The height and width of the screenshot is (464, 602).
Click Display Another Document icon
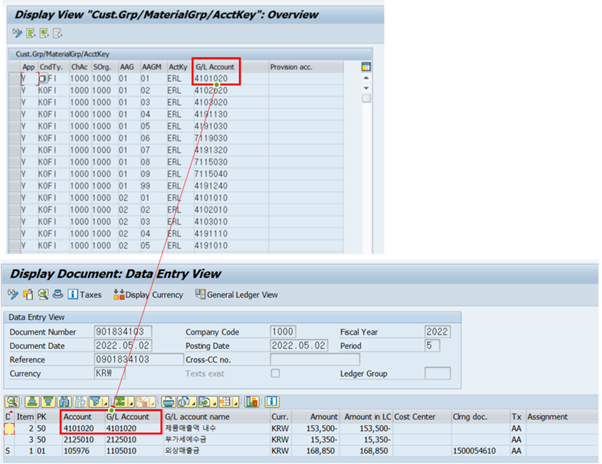[x=28, y=295]
